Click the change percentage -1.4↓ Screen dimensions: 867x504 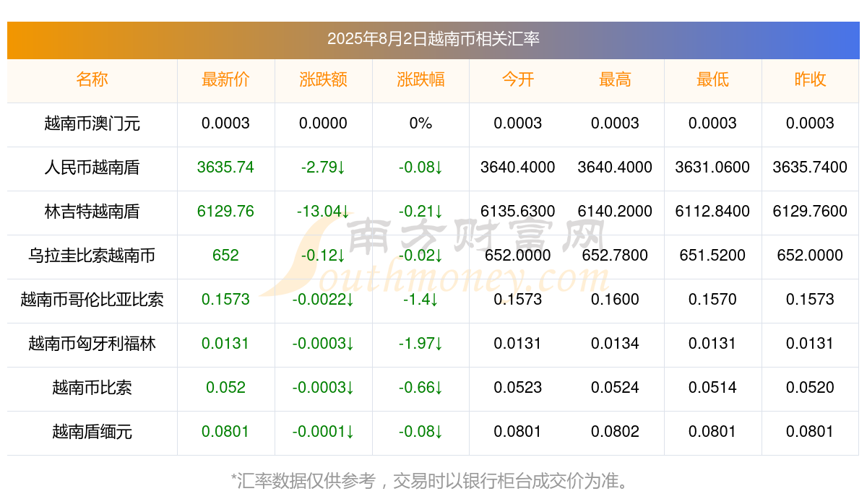420,300
